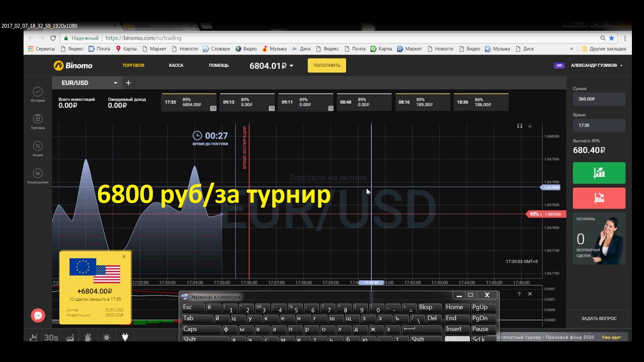Image resolution: width=644 pixels, height=362 pixels.
Task: Tap Insert on the on-screen keyboard
Action: click(456, 329)
